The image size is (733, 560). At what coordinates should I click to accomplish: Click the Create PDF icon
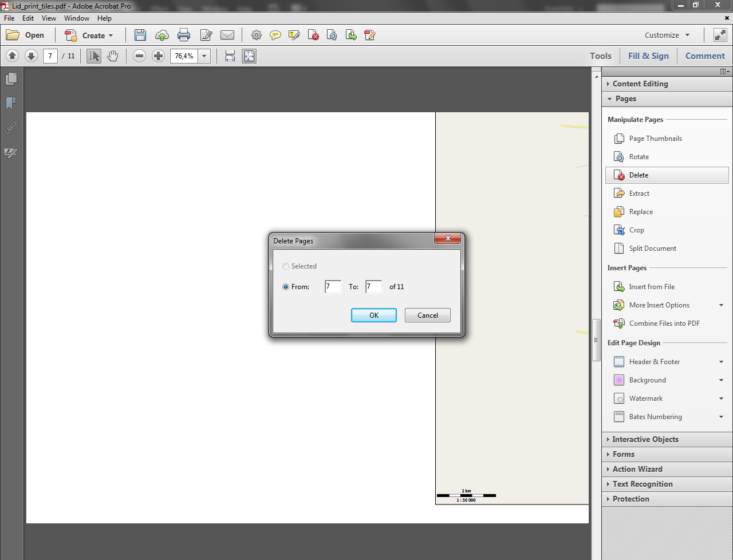click(x=71, y=35)
